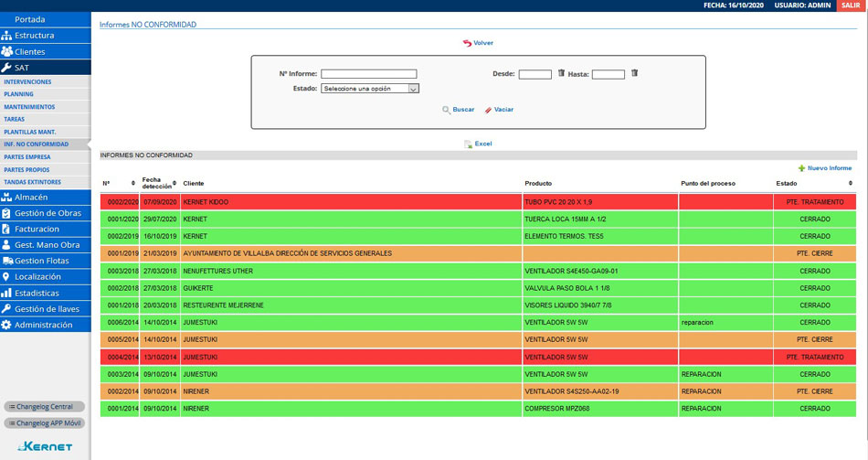
Task: Click report number 0002/2020
Action: point(123,202)
